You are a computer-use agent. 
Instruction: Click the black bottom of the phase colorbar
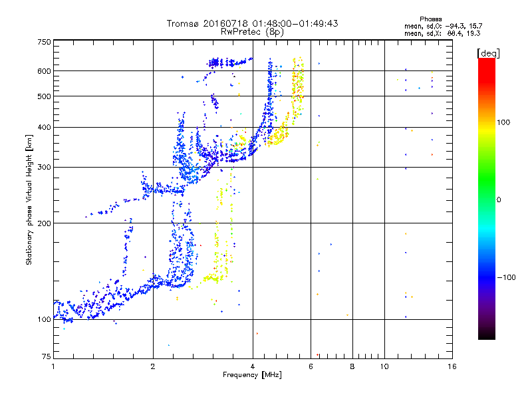pos(487,334)
